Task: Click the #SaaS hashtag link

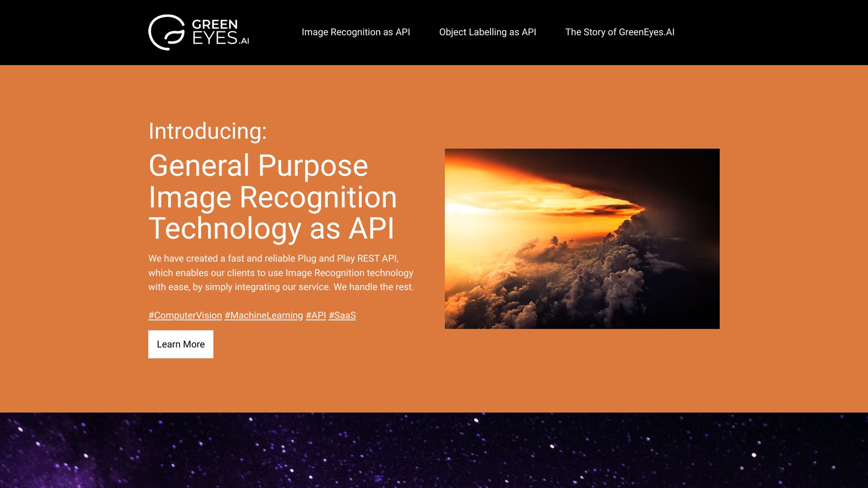Action: (x=342, y=315)
